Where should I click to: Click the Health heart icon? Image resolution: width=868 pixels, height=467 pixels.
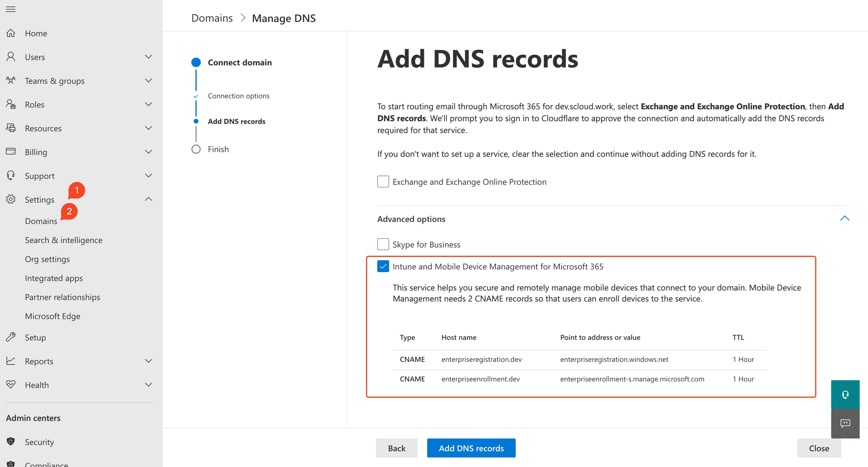click(x=11, y=384)
